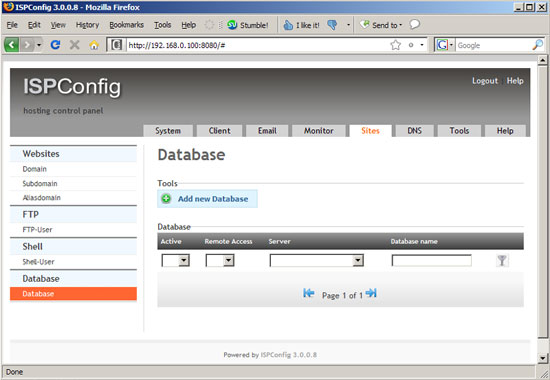The height and width of the screenshot is (380, 550).
Task: Switch to the Client tab
Action: 220,131
